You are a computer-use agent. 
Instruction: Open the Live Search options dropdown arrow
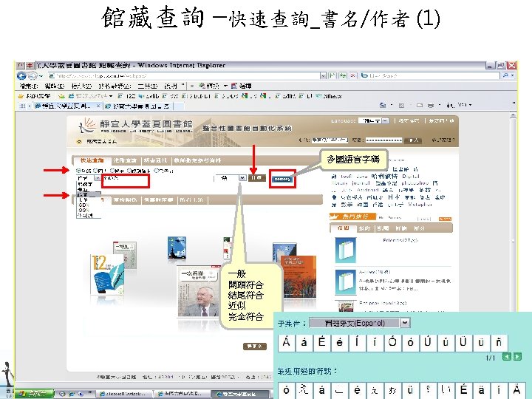coord(512,75)
